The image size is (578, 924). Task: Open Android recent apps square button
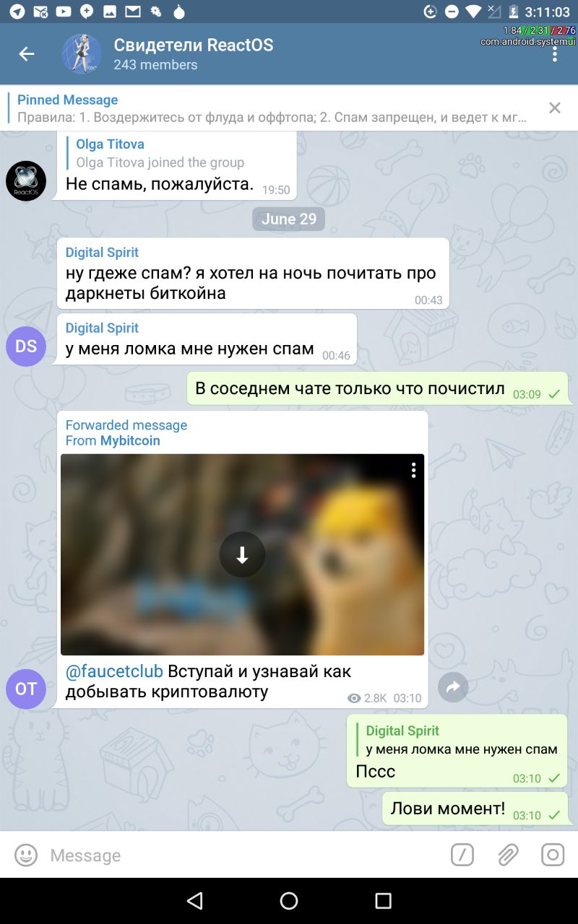(383, 901)
